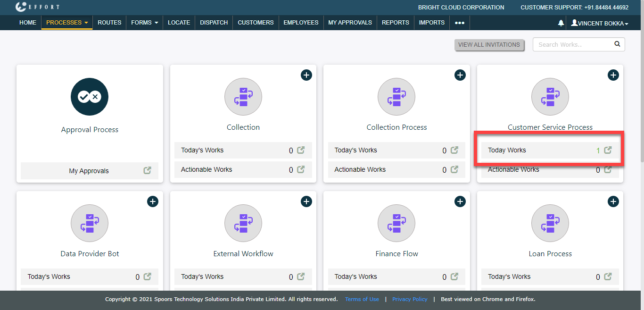This screenshot has width=644, height=310.
Task: Open the Reports menu item
Action: pyautogui.click(x=395, y=23)
